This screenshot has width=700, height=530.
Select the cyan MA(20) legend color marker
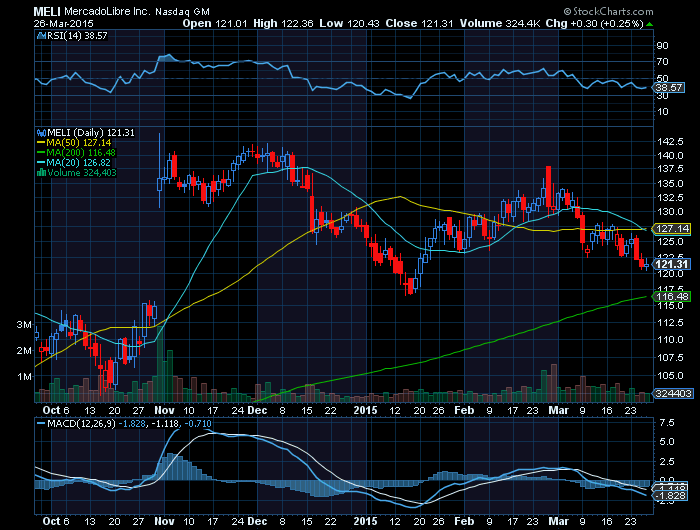pyautogui.click(x=41, y=163)
